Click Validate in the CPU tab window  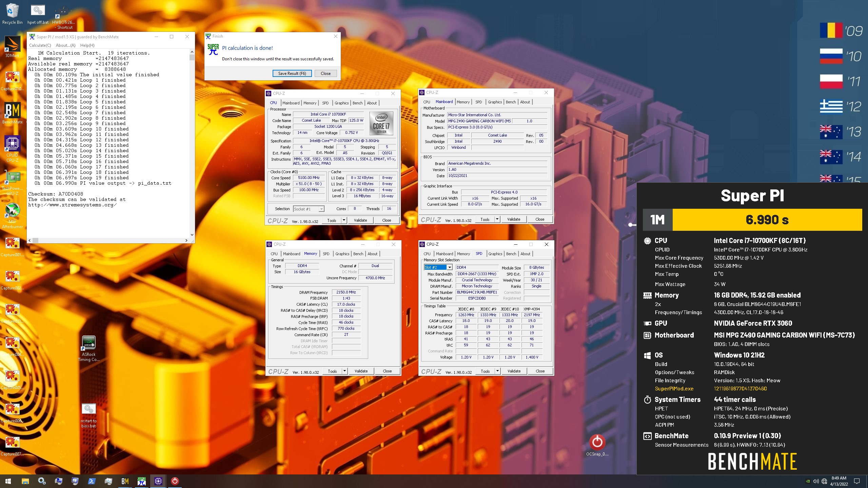360,220
